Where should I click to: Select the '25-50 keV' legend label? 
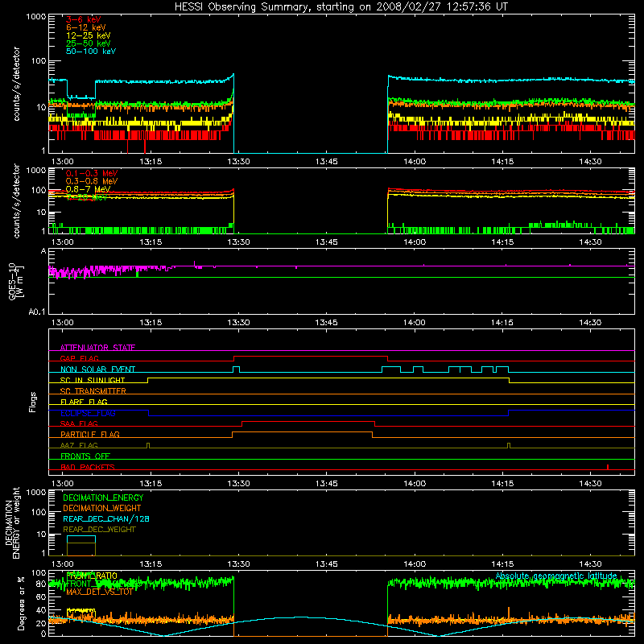(x=89, y=43)
